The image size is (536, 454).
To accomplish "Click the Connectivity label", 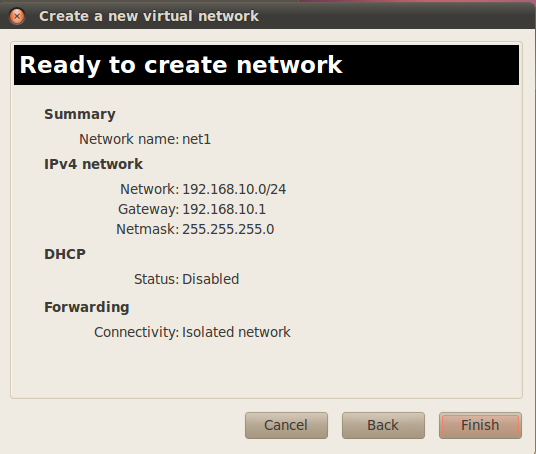I will (x=136, y=332).
